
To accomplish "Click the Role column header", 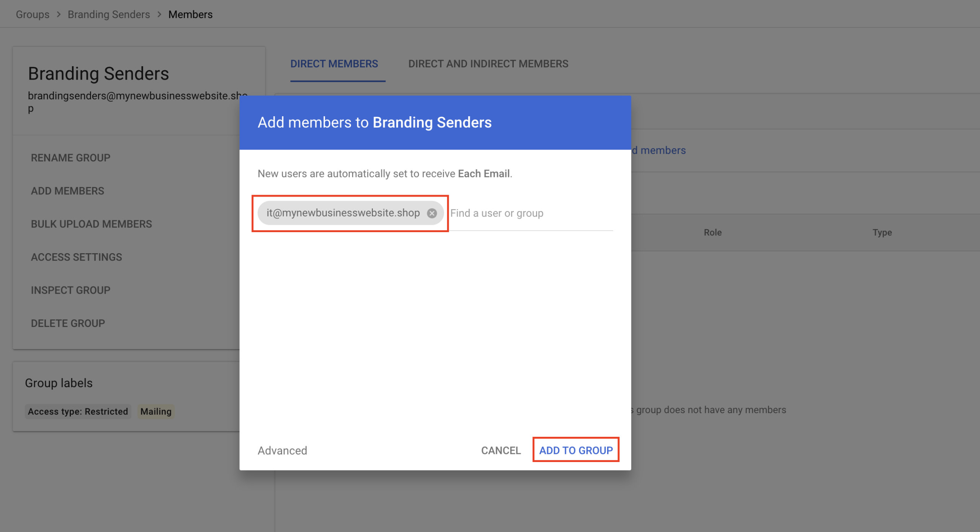I will point(712,232).
